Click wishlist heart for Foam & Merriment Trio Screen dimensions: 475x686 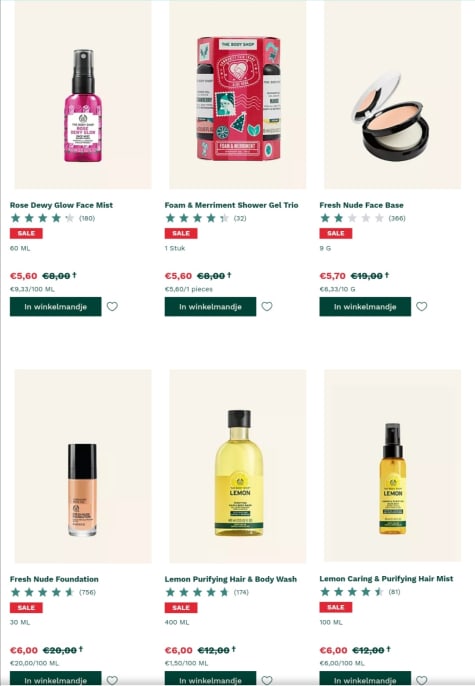pyautogui.click(x=267, y=307)
